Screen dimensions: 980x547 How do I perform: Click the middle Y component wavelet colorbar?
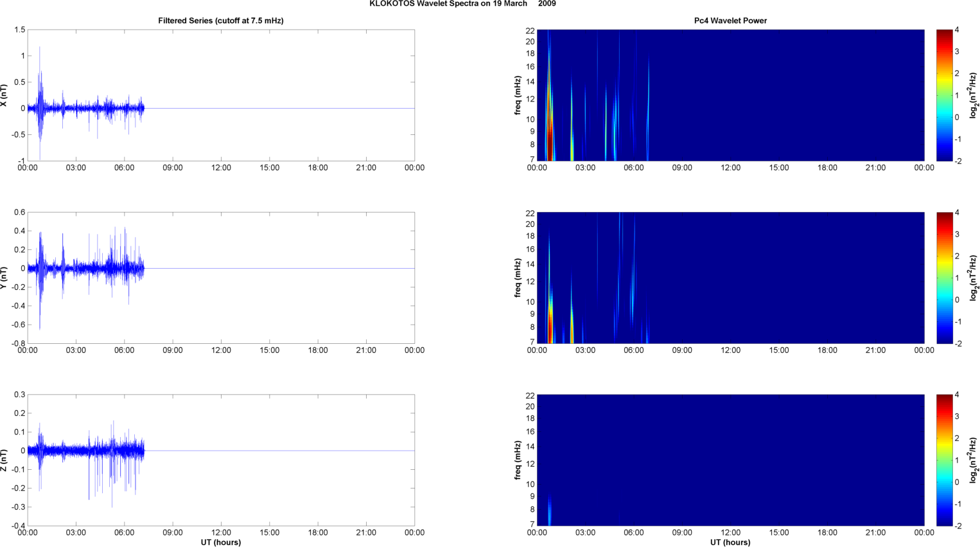944,278
